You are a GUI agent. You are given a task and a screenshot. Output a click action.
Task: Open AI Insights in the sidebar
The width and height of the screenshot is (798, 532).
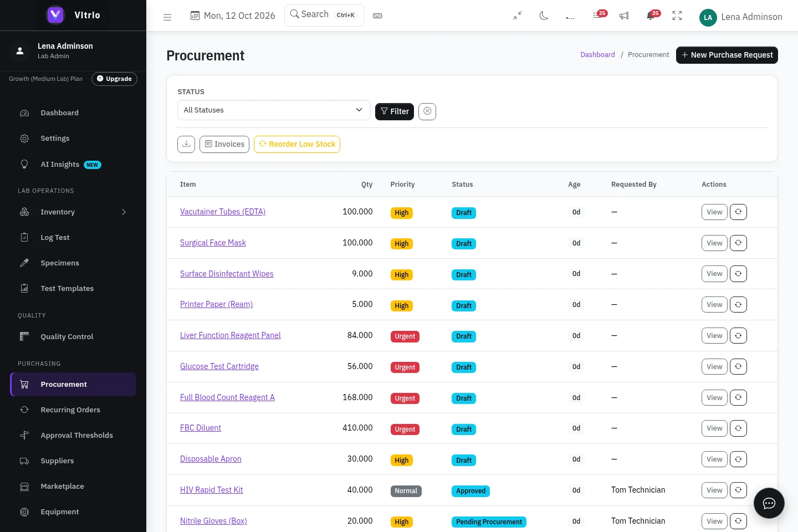click(73, 165)
